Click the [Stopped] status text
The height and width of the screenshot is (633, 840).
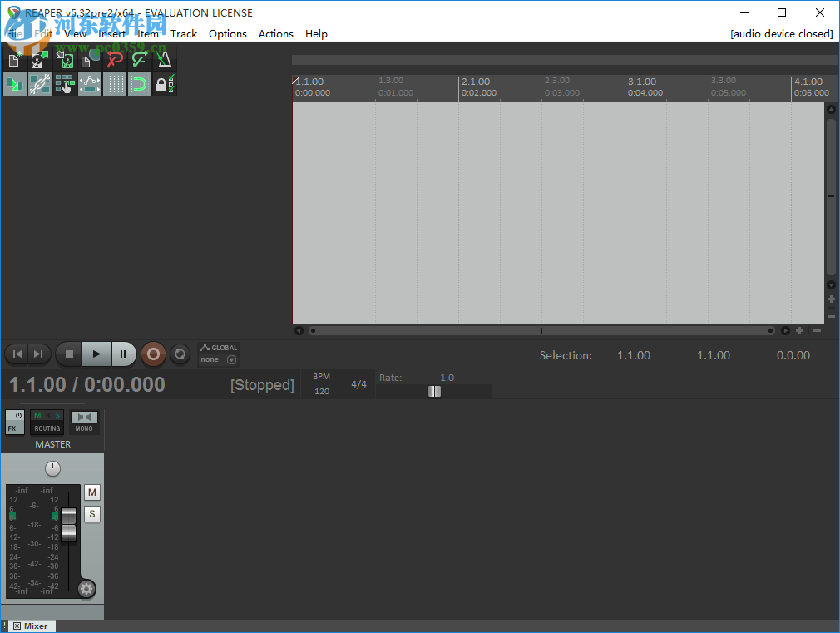262,385
